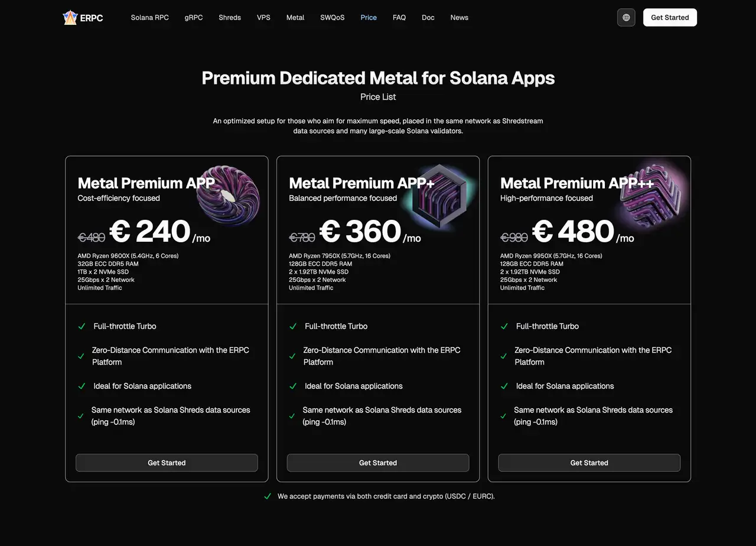Click Get Started on Metal Premium APP++ card

pos(589,463)
